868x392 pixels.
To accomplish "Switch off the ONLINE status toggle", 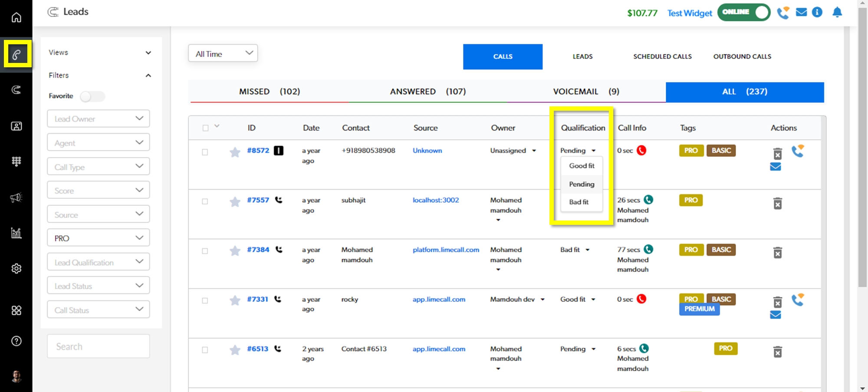I will tap(744, 13).
